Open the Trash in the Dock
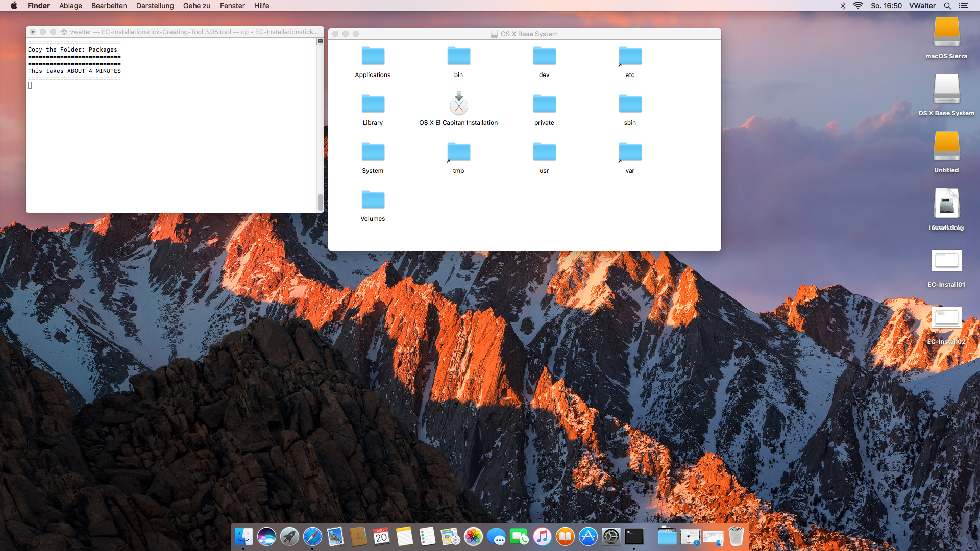980x551 pixels. (736, 537)
